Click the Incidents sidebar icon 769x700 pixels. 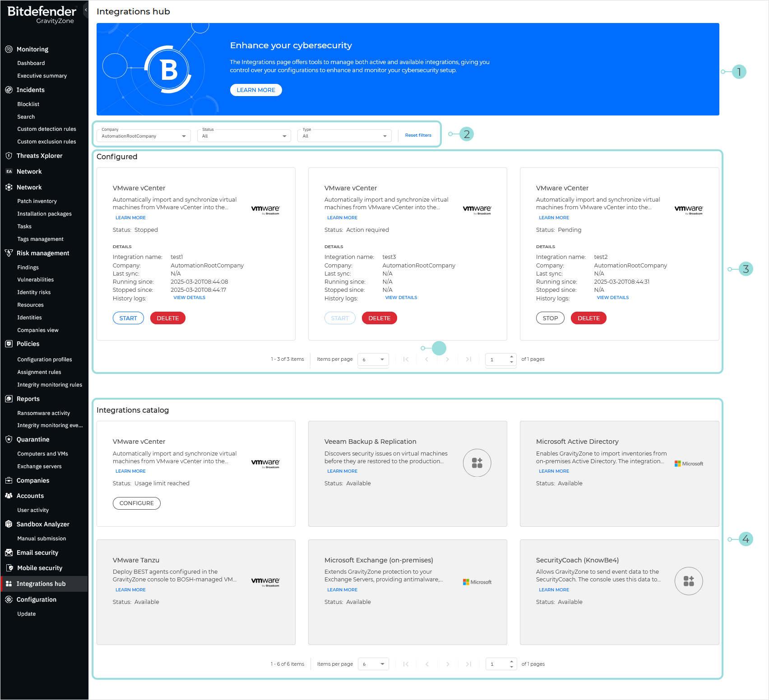pyautogui.click(x=9, y=90)
